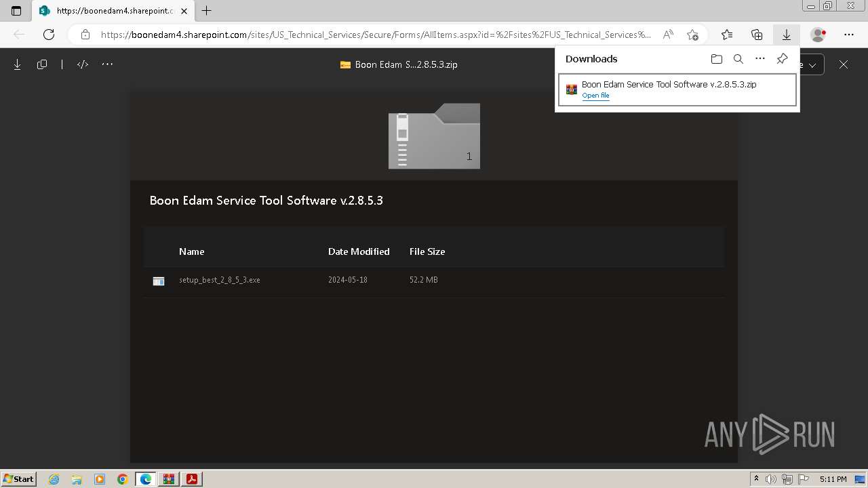Toggle Read aloud icon in address bar

tap(668, 35)
